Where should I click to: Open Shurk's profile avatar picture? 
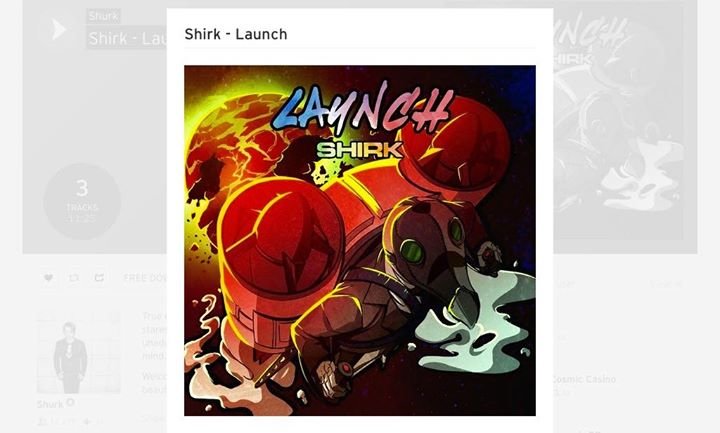[78, 353]
